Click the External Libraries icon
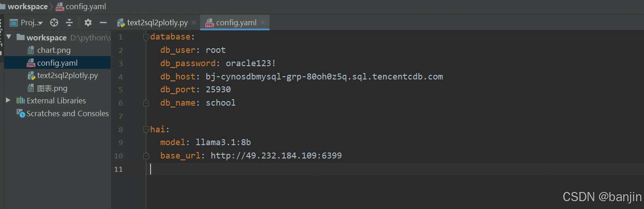This screenshot has height=209, width=644. pos(21,101)
